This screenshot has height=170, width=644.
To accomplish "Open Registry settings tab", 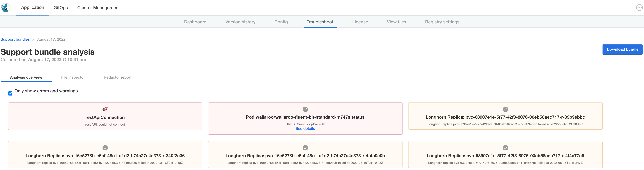I will (442, 22).
